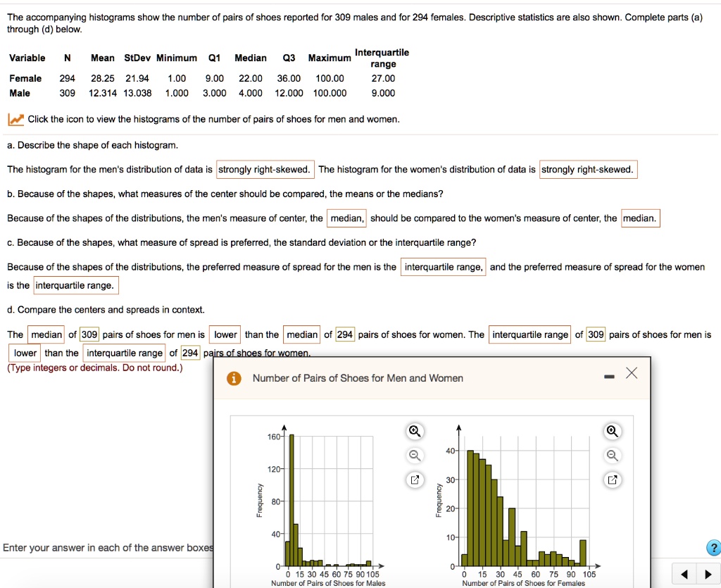Zoom out on the Males histogram

[x=415, y=456]
